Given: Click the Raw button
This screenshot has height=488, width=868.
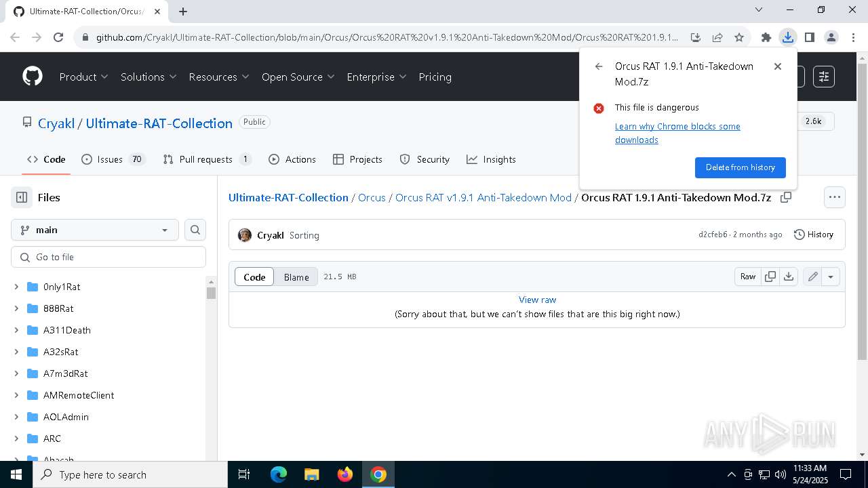Looking at the screenshot, I should point(748,277).
